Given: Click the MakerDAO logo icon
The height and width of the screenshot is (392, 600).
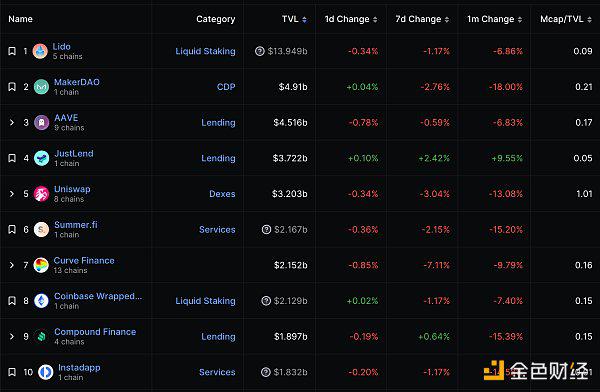Looking at the screenshot, I should (x=41, y=87).
